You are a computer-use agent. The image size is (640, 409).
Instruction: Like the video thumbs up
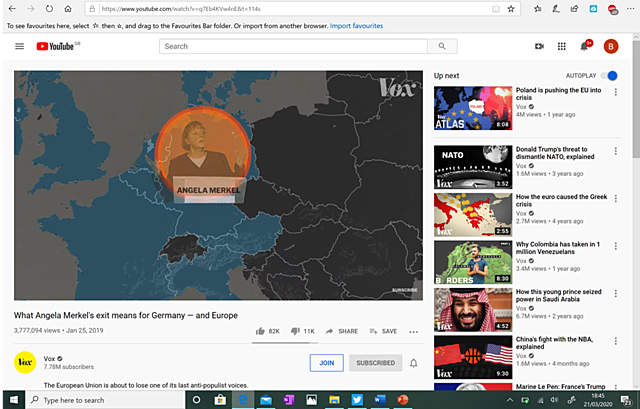coord(260,331)
